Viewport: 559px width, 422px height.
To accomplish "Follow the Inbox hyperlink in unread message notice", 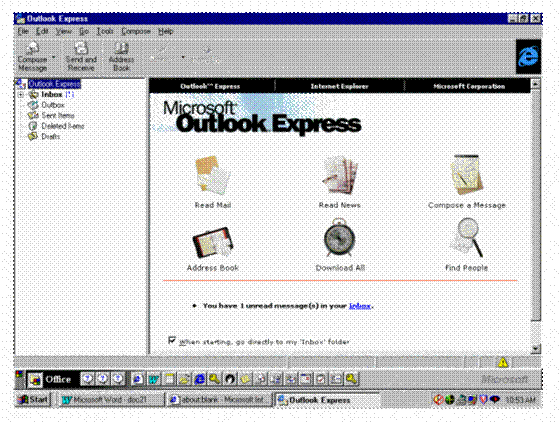I will 360,306.
